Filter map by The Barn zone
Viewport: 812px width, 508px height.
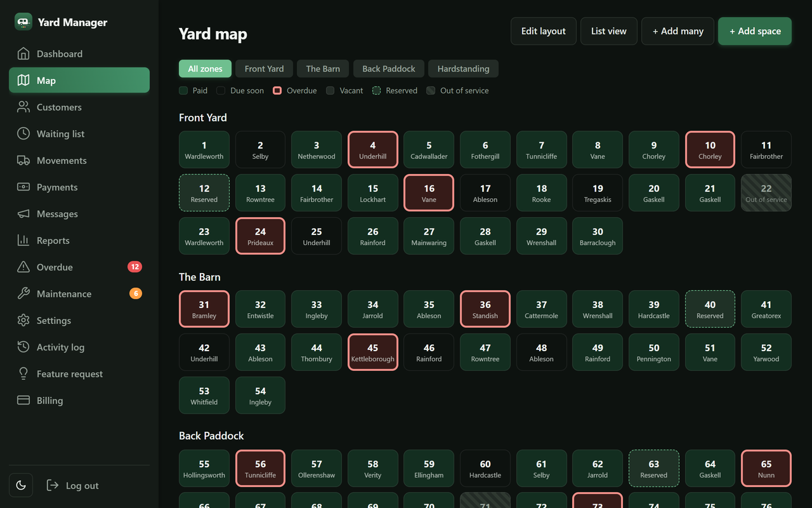(323, 69)
